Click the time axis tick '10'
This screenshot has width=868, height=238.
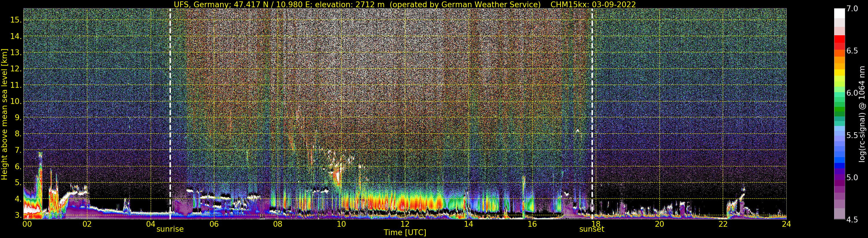coord(341,224)
